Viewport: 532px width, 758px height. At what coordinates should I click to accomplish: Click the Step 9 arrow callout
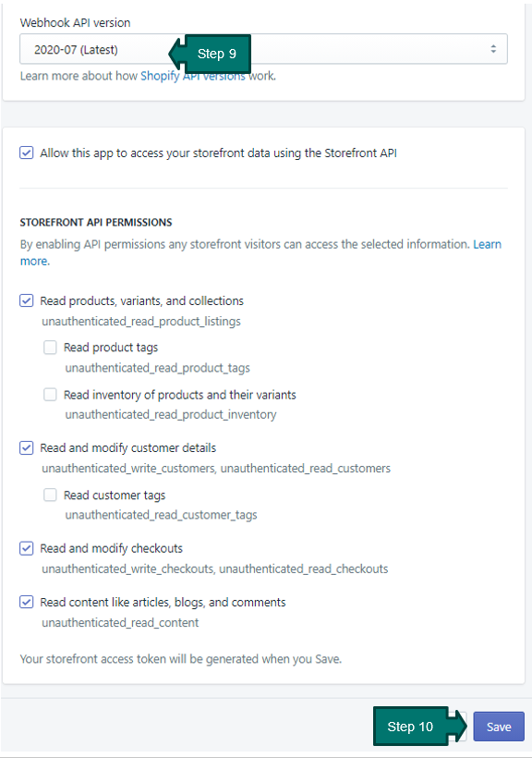(x=210, y=54)
